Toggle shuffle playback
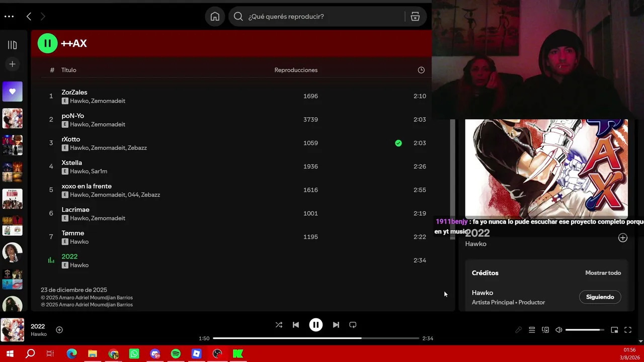The height and width of the screenshot is (362, 644). tap(279, 325)
